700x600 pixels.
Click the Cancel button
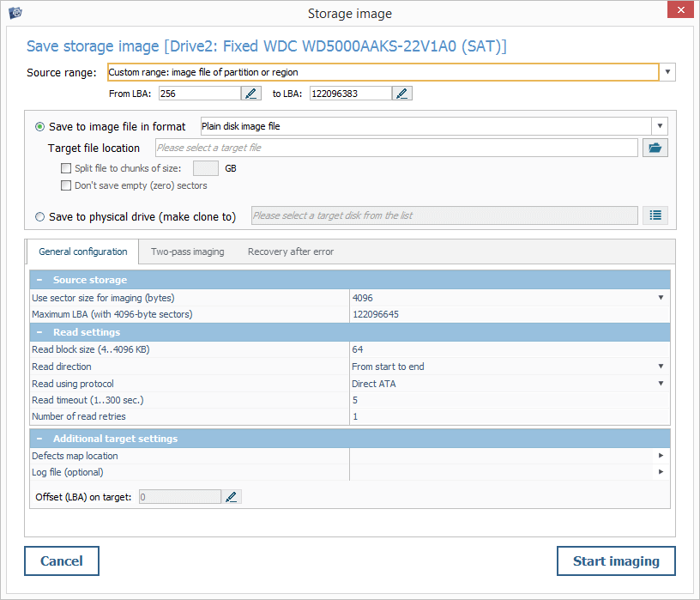62,561
